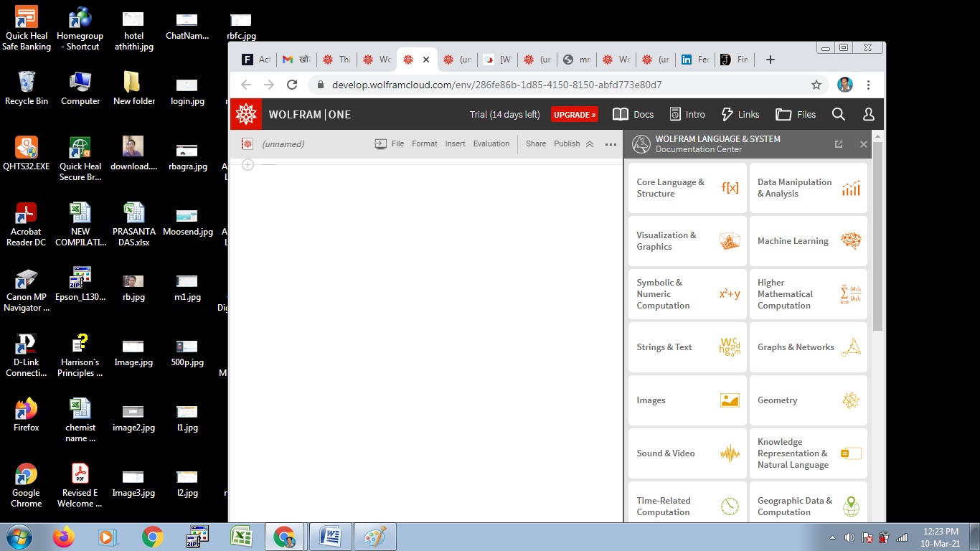The width and height of the screenshot is (980, 551).
Task: Open Paint from the taskbar
Action: tap(374, 537)
